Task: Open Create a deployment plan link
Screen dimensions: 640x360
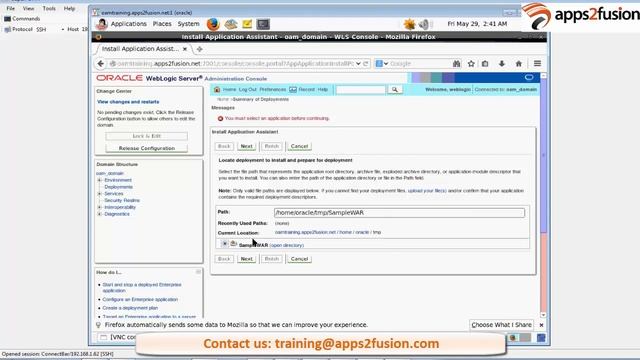Action: 130,308
